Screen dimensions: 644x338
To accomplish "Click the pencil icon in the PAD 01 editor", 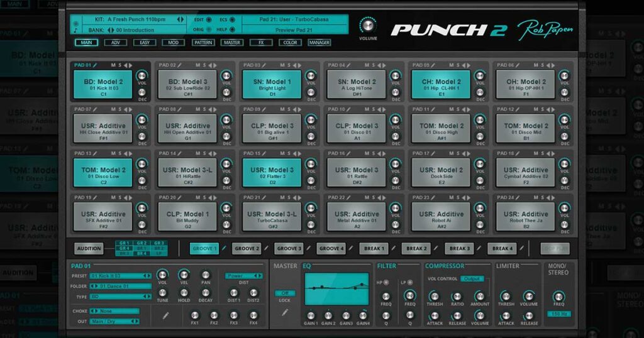I will click(165, 315).
